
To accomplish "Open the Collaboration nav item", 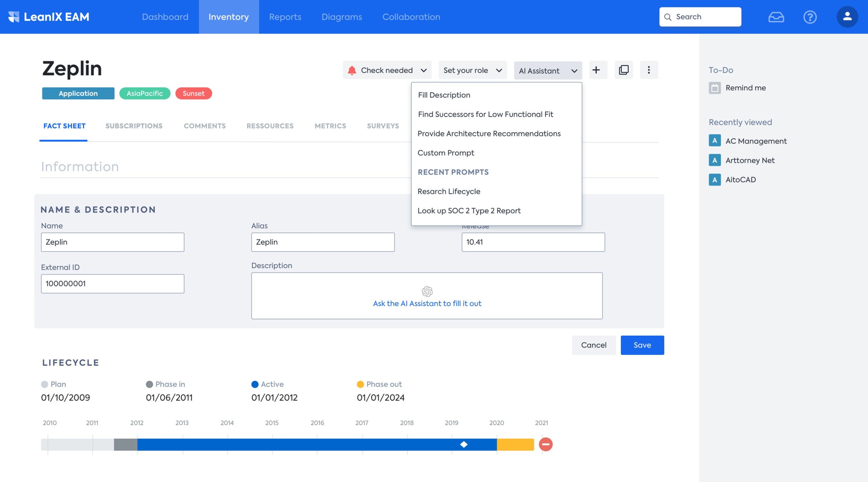I will (x=411, y=17).
